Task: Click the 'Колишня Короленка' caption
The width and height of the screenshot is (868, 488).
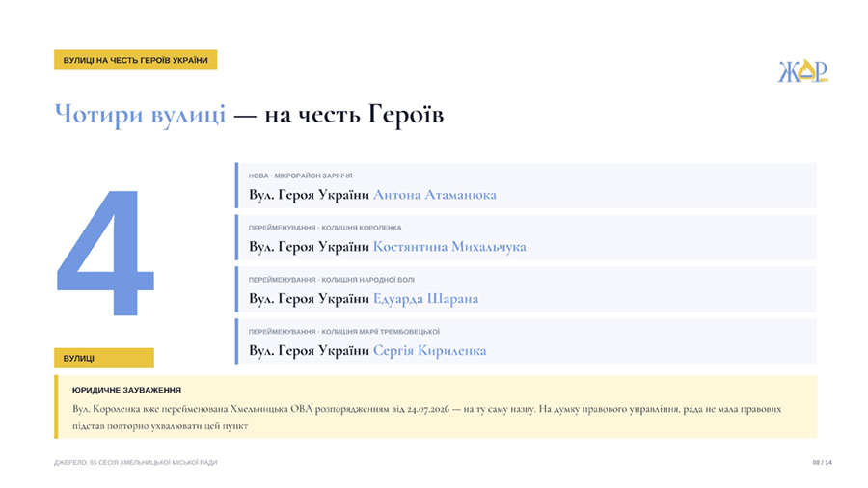Action: [362, 228]
